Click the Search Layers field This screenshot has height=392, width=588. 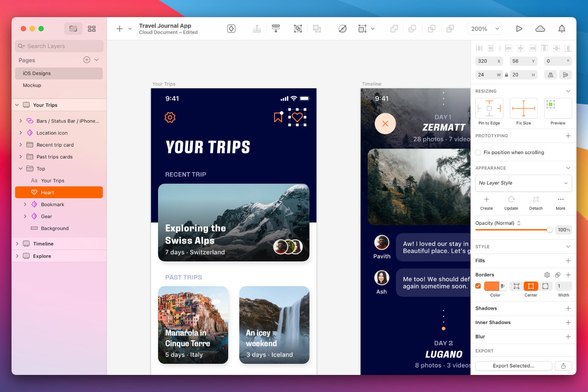(59, 46)
